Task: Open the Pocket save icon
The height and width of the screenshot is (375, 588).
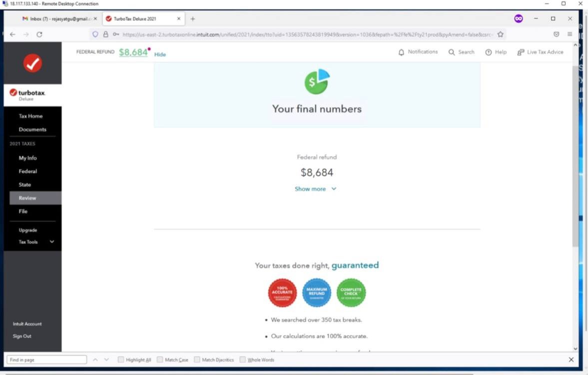Action: 557,34
